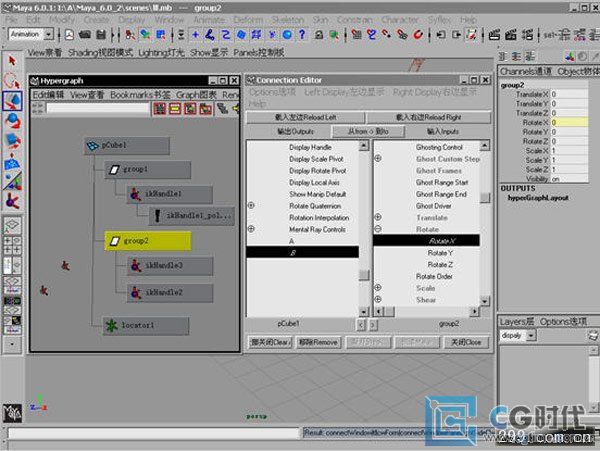This screenshot has width=600, height=451.
Task: Open the Layers display type dropdown
Action: 531,335
